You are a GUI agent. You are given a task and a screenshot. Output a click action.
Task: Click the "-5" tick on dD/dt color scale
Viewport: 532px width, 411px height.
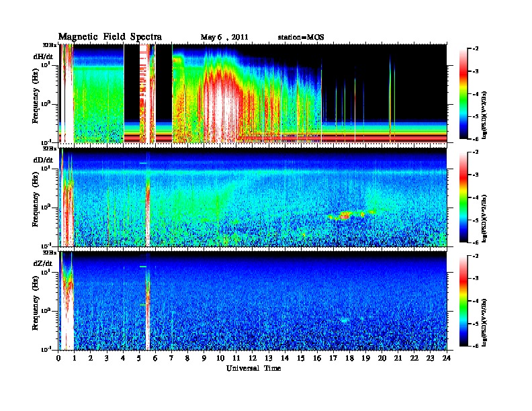pyautogui.click(x=476, y=220)
